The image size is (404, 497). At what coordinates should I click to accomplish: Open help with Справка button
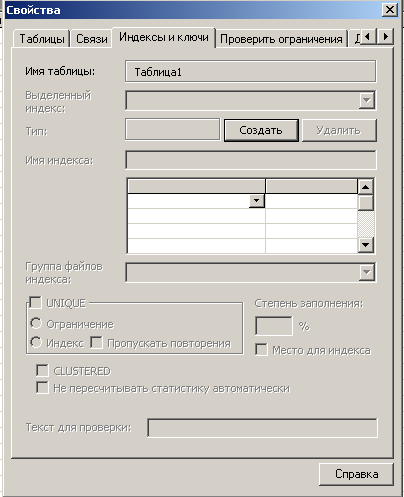(356, 474)
